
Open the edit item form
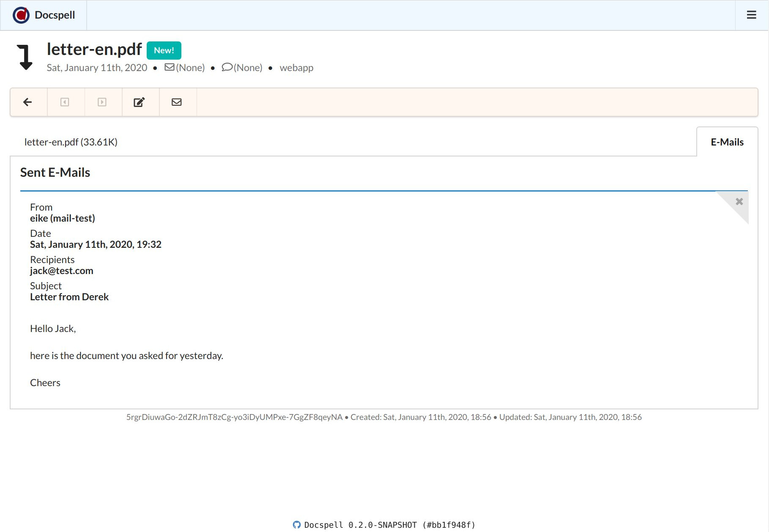pos(139,102)
